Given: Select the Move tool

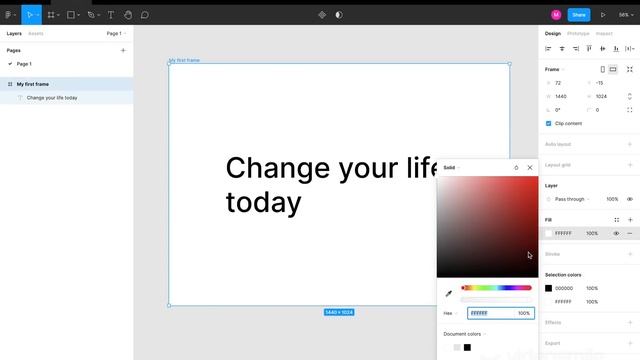Looking at the screenshot, I should pos(29,15).
